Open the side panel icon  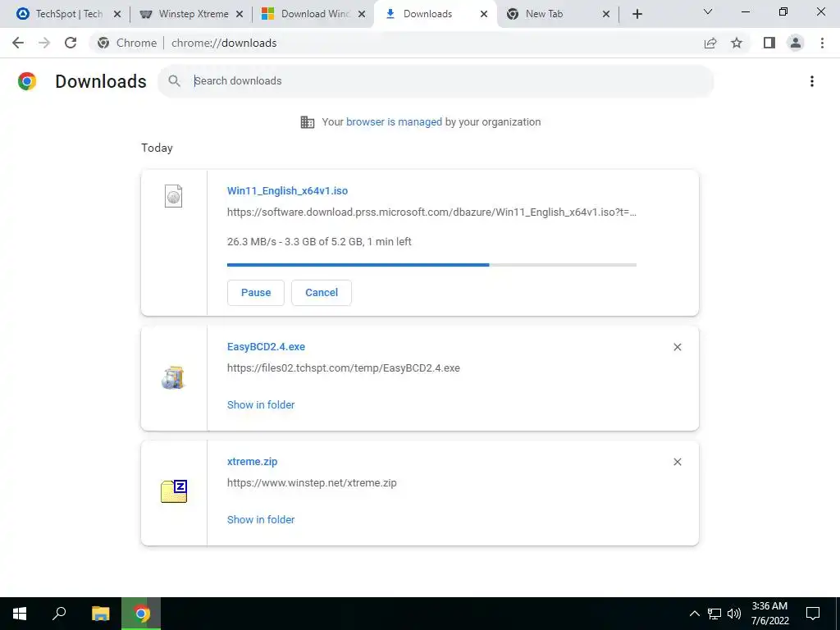(769, 43)
